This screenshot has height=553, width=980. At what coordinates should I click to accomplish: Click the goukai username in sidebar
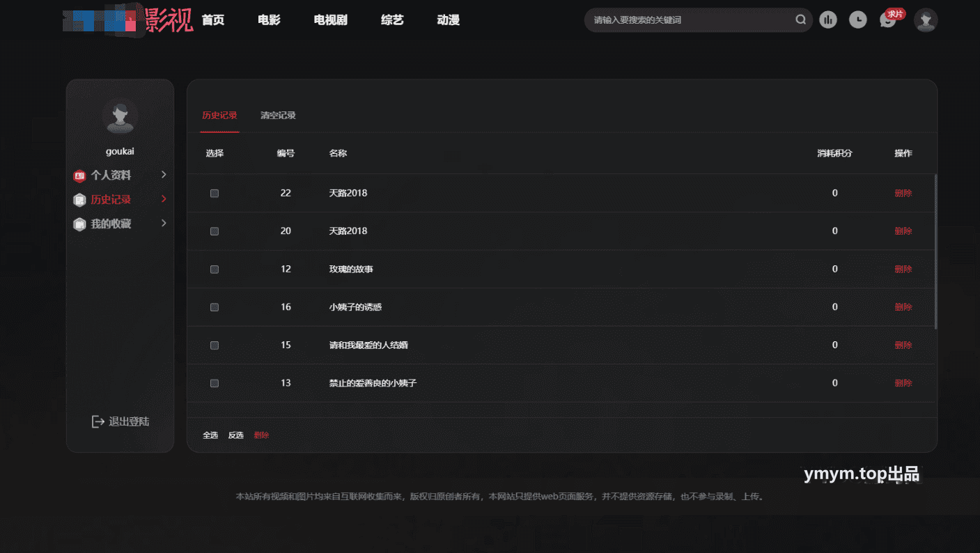[120, 152]
